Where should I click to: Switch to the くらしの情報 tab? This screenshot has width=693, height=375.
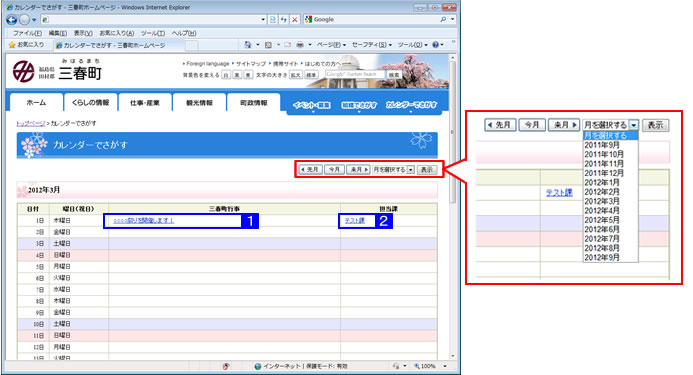(x=90, y=103)
